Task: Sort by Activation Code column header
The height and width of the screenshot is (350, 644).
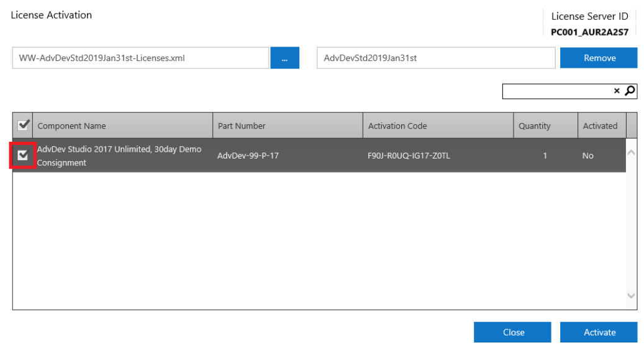Action: coord(438,126)
